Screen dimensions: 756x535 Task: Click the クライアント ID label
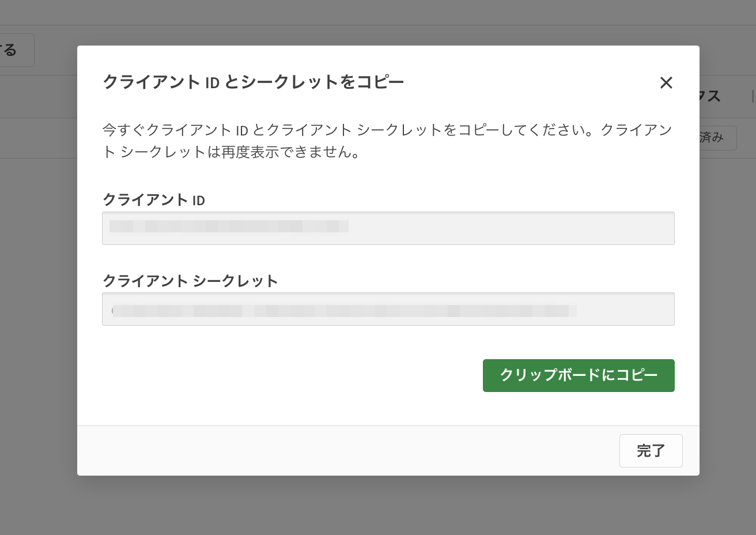coord(154,200)
